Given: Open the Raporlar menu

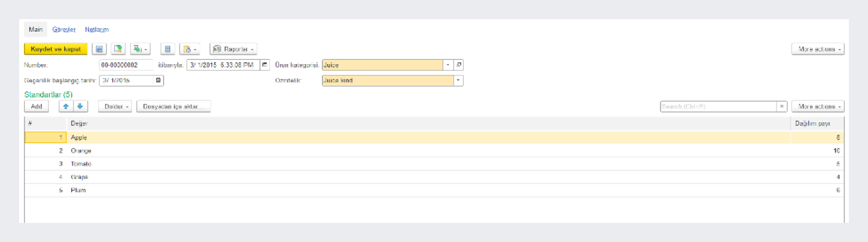Looking at the screenshot, I should 233,49.
